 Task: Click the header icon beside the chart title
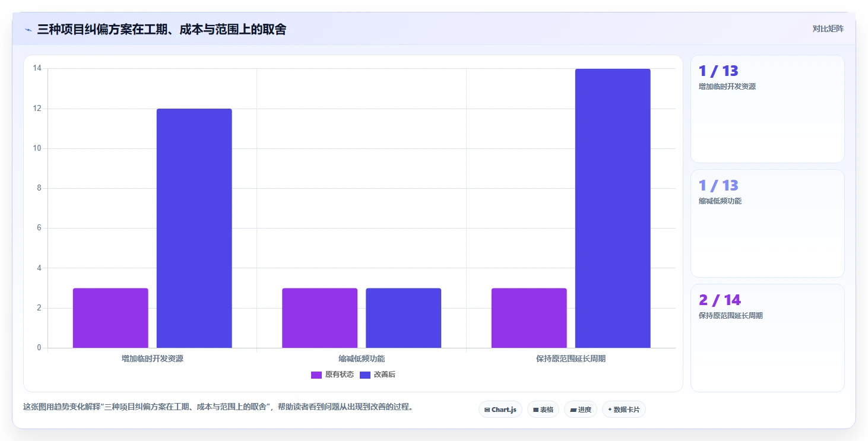(28, 30)
